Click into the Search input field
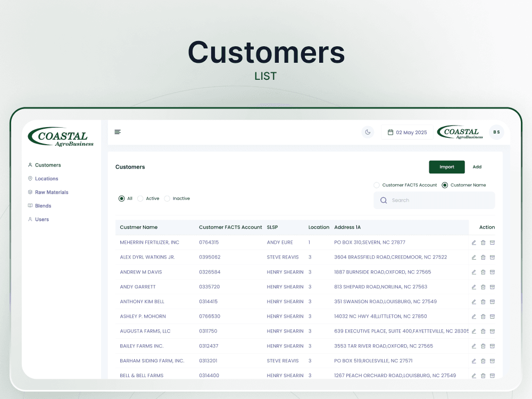 coord(434,200)
